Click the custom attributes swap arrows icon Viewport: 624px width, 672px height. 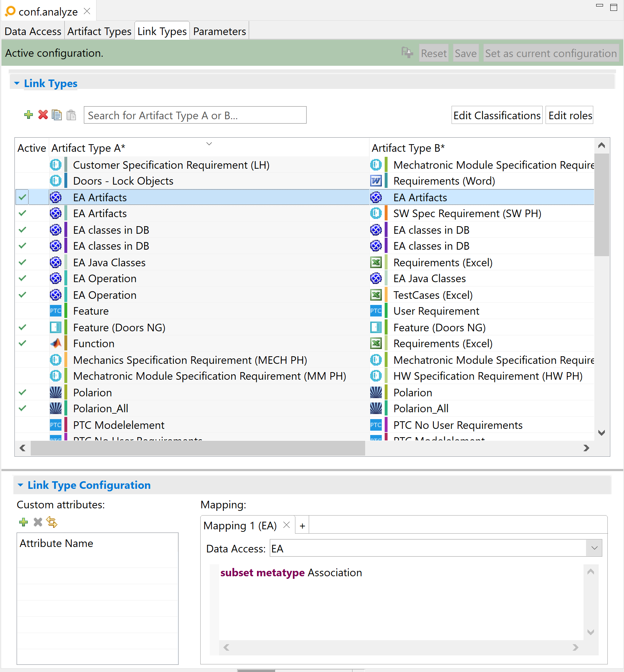52,522
